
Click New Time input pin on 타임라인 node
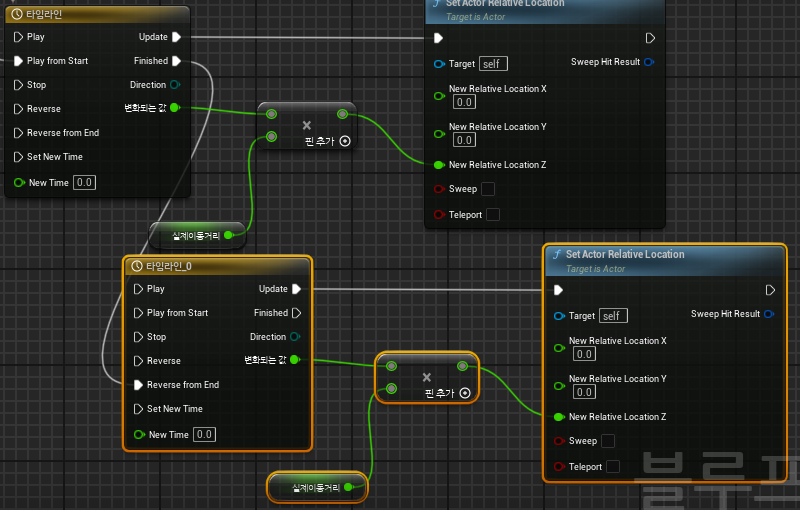19,182
